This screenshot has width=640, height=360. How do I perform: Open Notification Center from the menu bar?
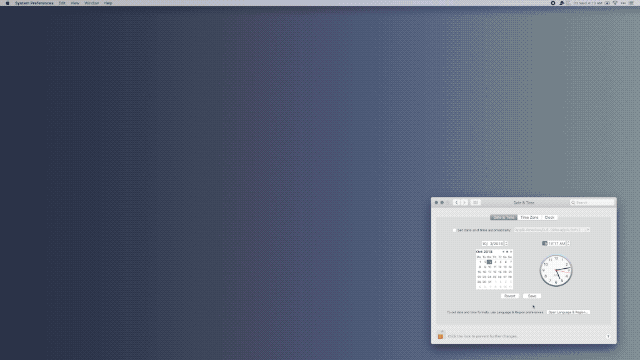click(631, 3)
